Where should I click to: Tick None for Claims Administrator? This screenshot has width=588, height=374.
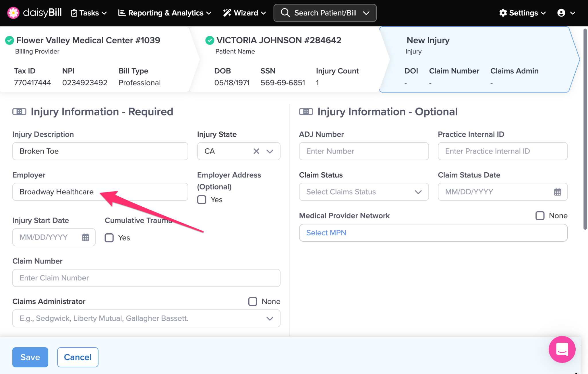point(253,301)
